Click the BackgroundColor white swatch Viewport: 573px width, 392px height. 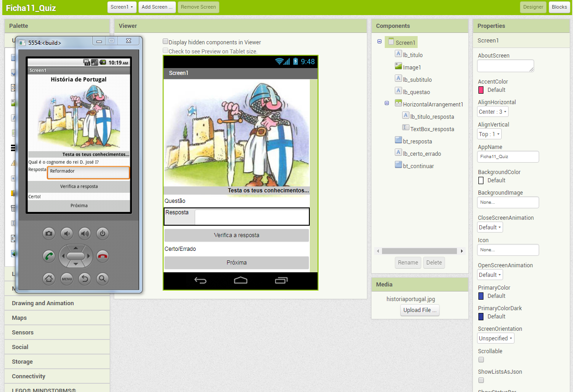[481, 180]
